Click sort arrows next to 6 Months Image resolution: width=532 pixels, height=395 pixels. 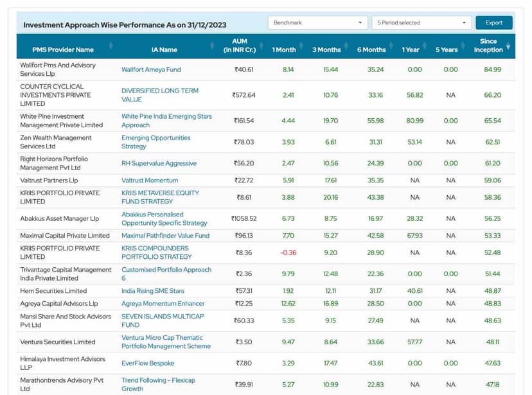click(391, 46)
